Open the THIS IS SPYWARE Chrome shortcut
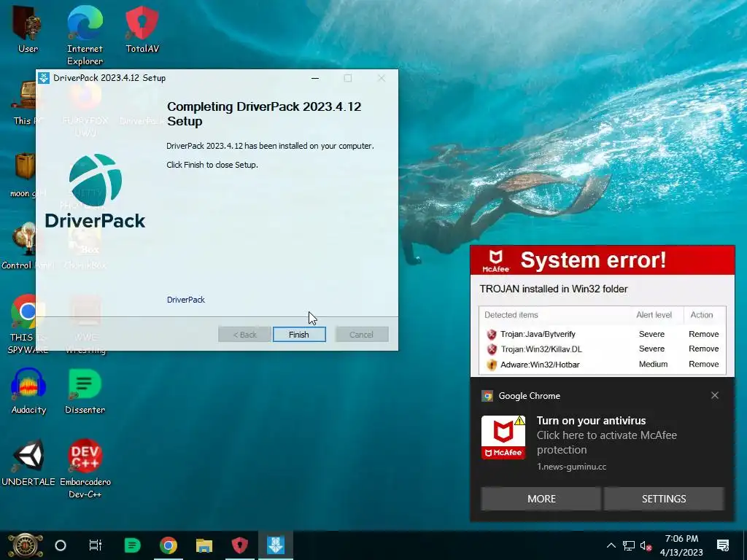Viewport: 747px width, 560px height. [x=28, y=324]
